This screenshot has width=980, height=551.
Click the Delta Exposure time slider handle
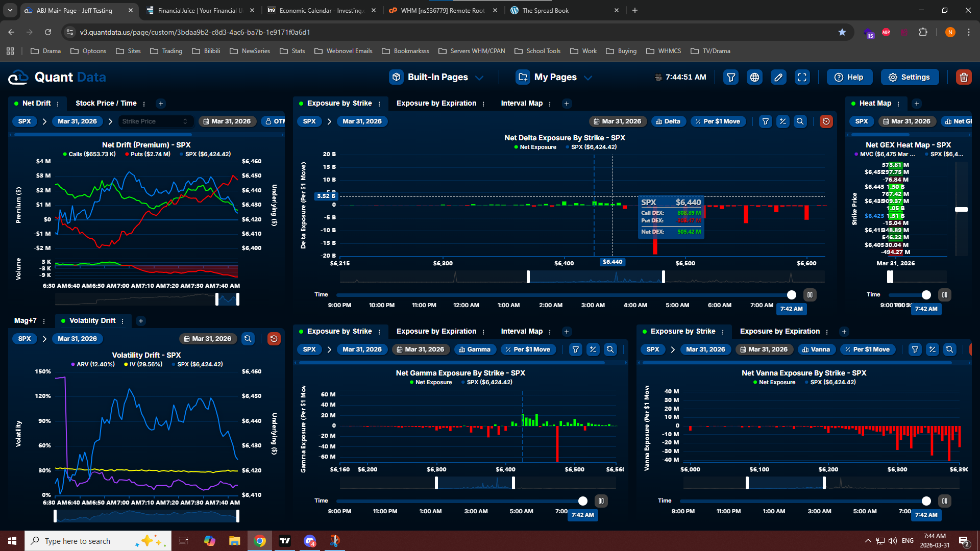click(791, 295)
